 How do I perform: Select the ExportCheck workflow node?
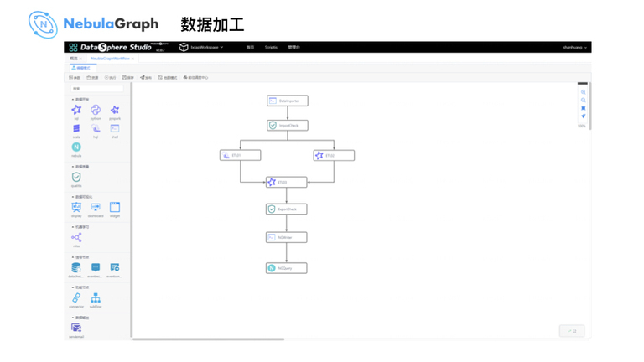pos(287,209)
